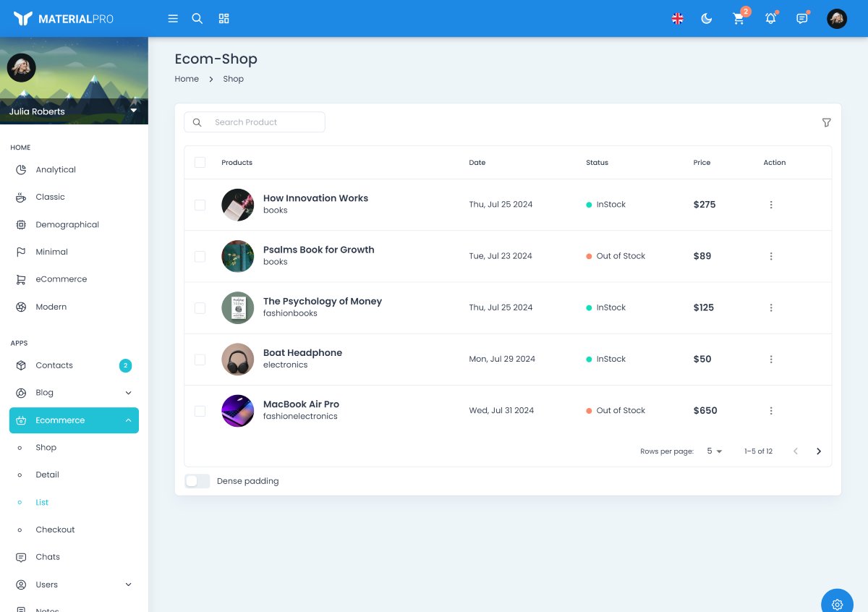This screenshot has width=868, height=612.
Task: Open the theme settings gear at bottom right
Action: (x=836, y=603)
